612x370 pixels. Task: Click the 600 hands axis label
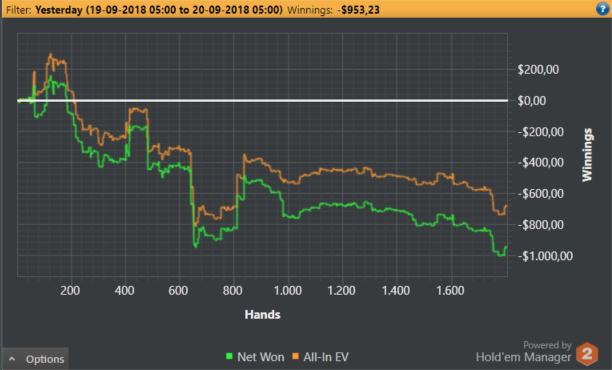pyautogui.click(x=178, y=291)
